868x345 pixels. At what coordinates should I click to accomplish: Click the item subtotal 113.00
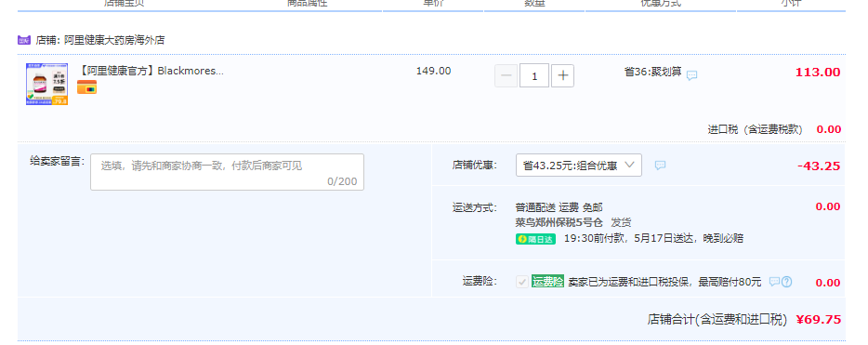(x=818, y=72)
